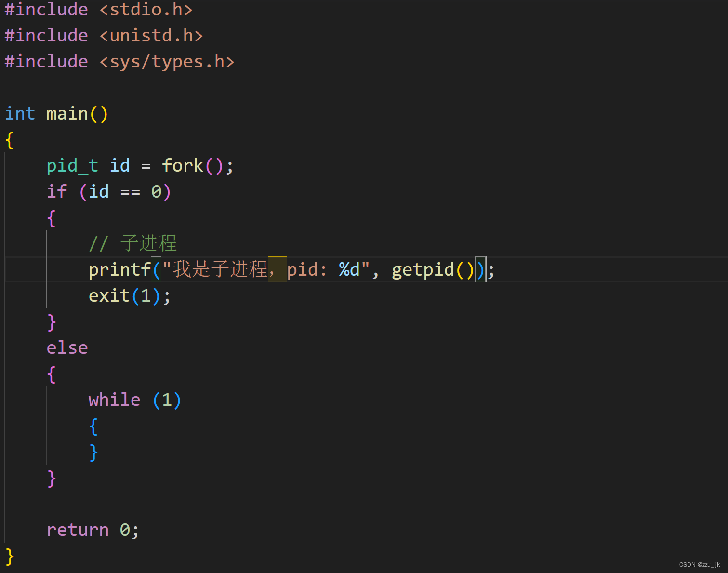Click the 'main' function name
Screen dimensions: 728x573
pyautogui.click(x=67, y=114)
